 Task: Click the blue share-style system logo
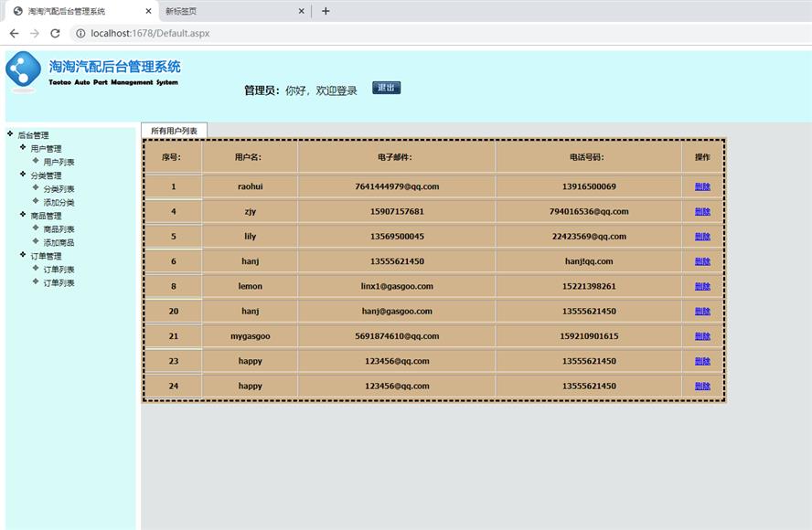click(x=23, y=70)
